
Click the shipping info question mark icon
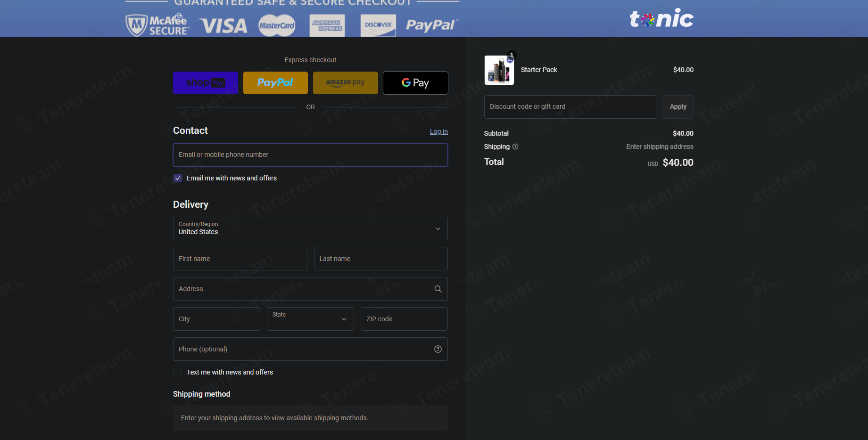[x=515, y=147]
